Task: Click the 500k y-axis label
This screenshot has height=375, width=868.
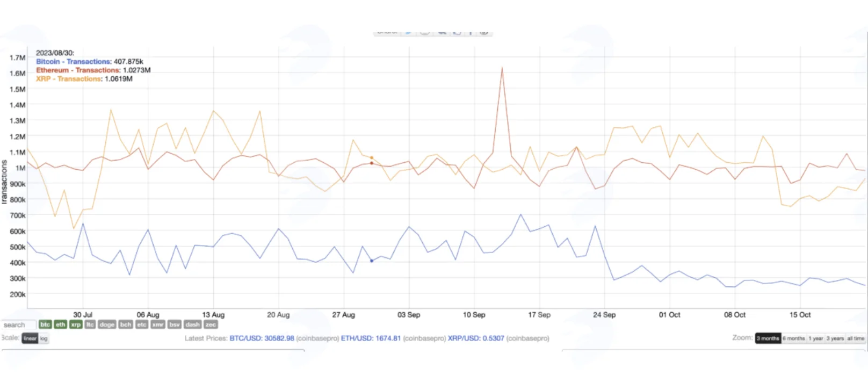Action: pyautogui.click(x=17, y=247)
